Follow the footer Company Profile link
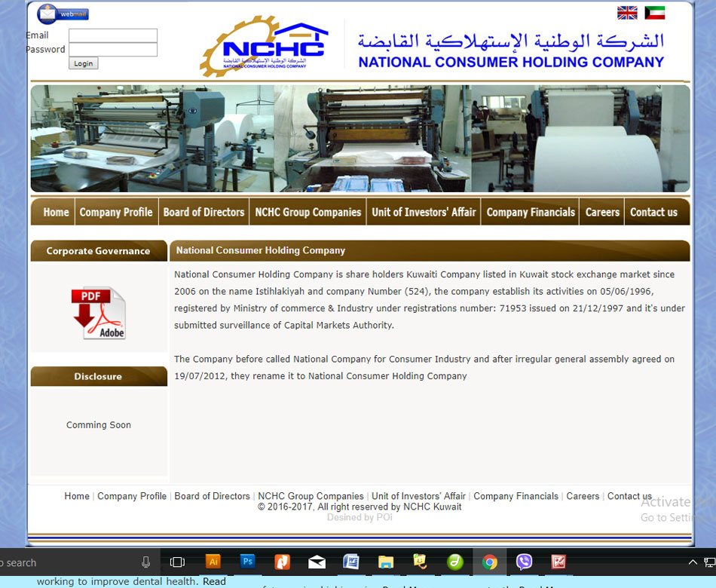The height and width of the screenshot is (588, 716). [x=132, y=496]
